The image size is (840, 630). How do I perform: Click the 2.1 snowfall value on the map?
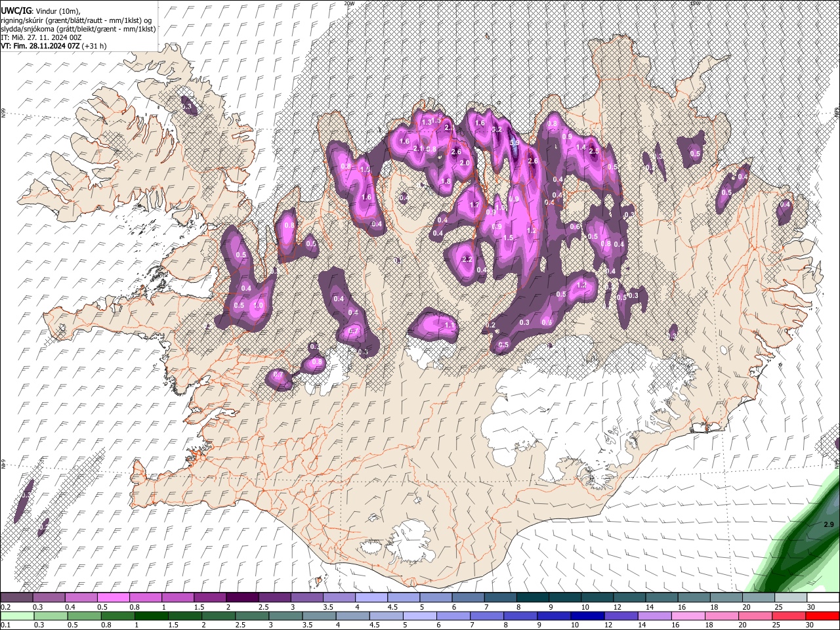(x=419, y=149)
